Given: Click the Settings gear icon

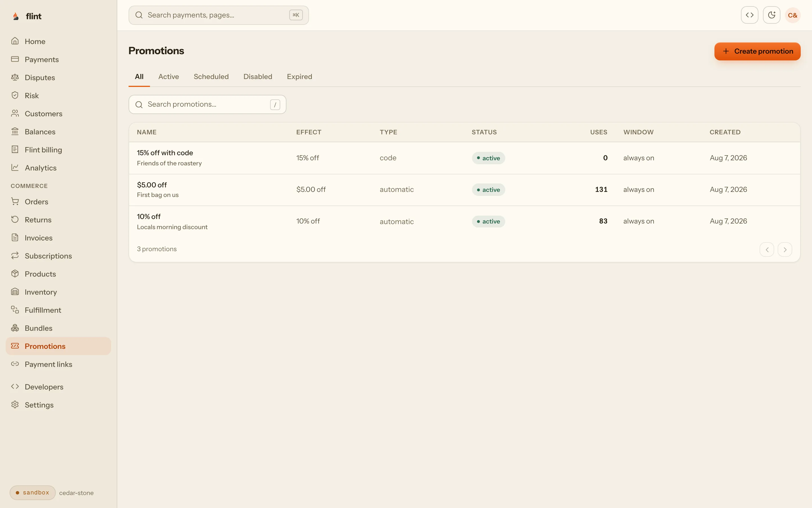Looking at the screenshot, I should click(x=15, y=405).
